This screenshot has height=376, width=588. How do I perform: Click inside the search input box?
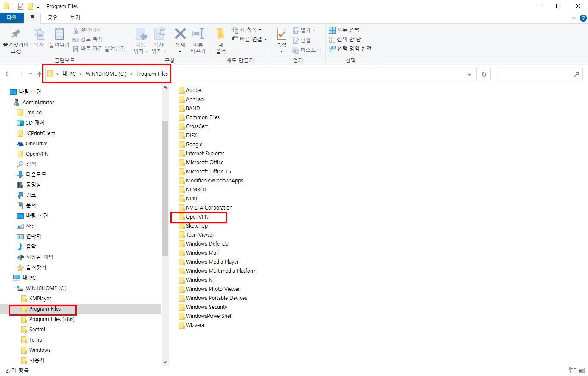coord(534,74)
